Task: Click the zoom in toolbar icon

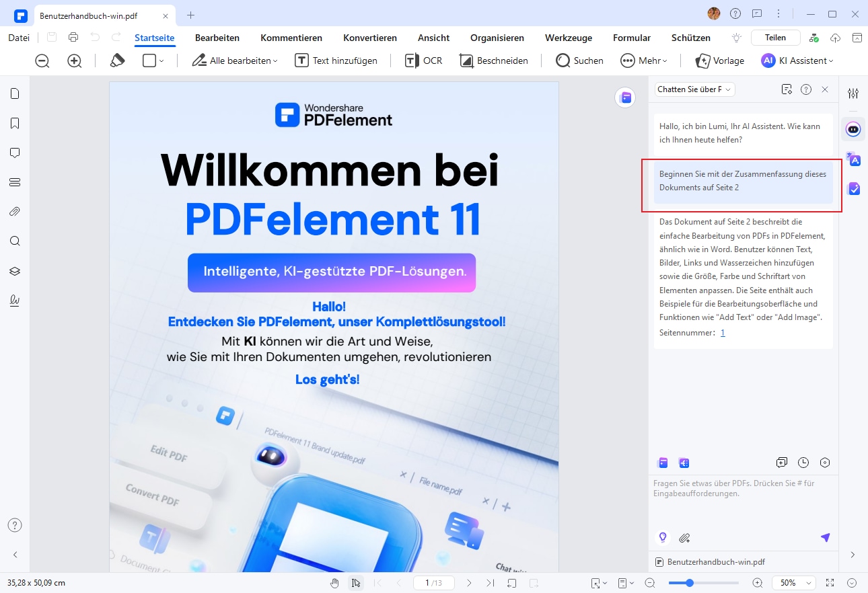Action: (x=75, y=61)
